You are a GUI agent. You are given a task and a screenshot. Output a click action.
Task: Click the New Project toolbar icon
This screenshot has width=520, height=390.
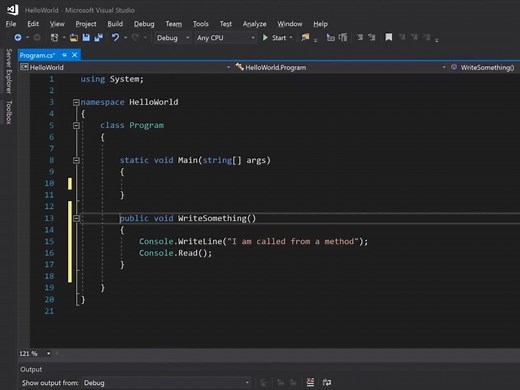pos(54,38)
